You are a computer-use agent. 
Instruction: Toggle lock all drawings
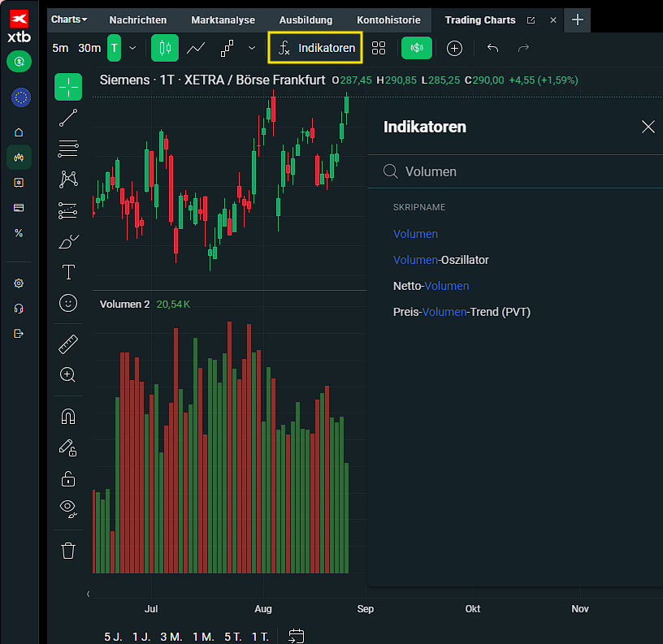pos(68,479)
